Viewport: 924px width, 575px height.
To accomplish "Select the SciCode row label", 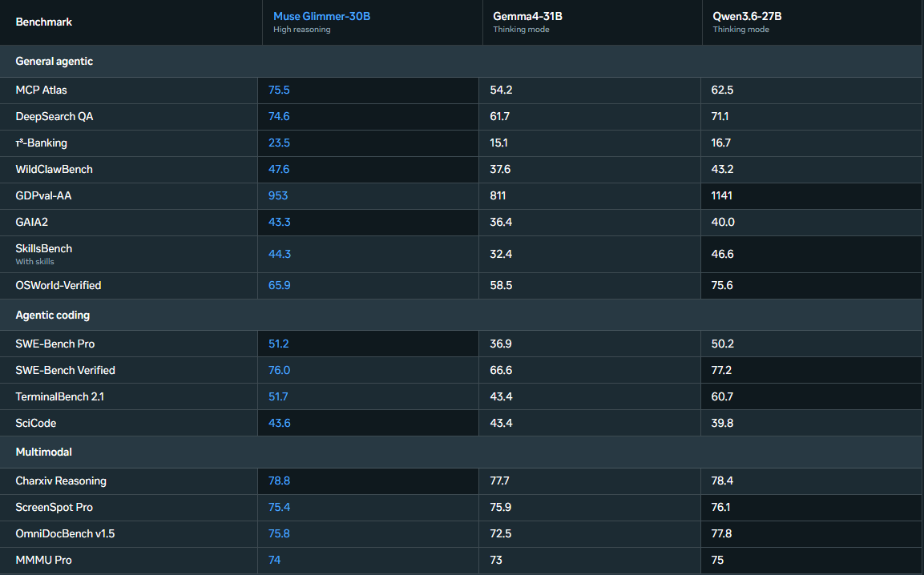I will (36, 423).
